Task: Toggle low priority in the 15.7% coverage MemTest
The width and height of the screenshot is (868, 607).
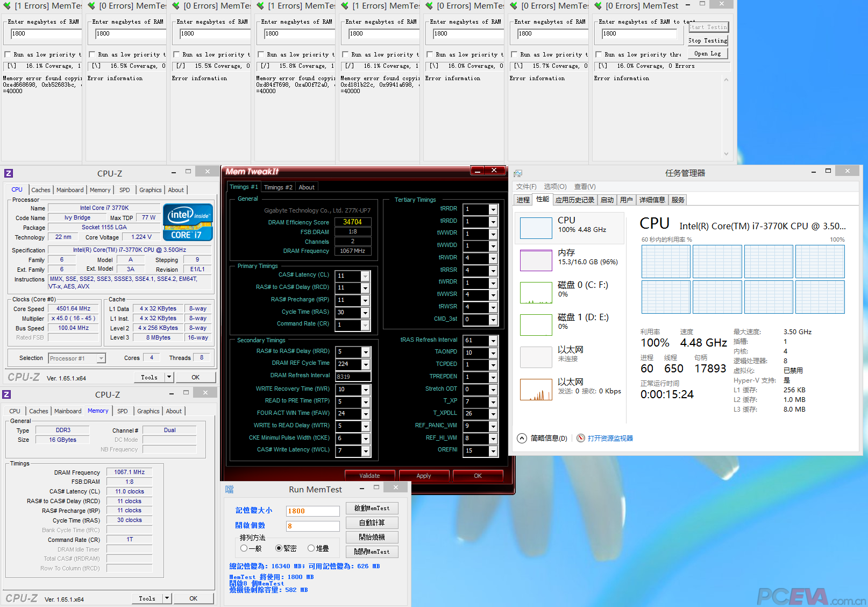Action: (514, 54)
